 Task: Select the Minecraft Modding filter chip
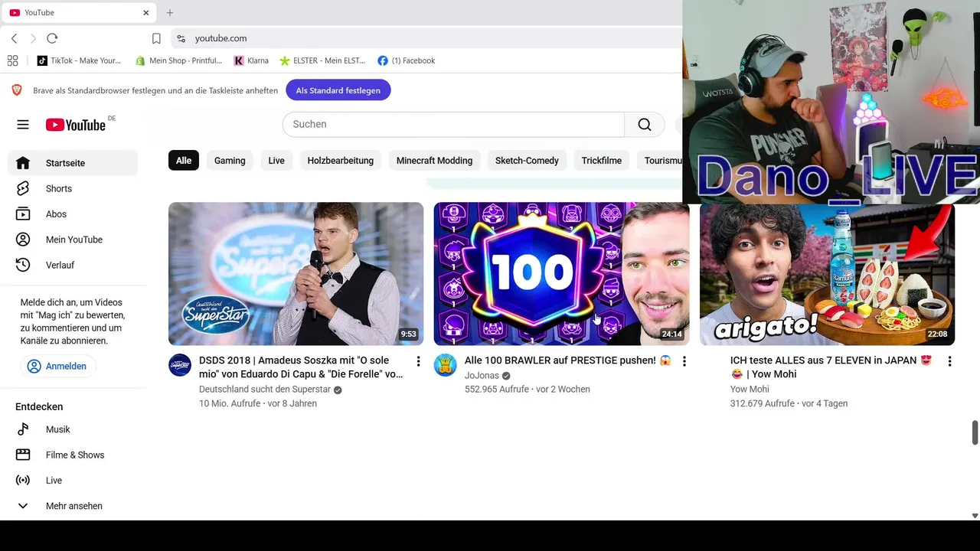point(434,161)
